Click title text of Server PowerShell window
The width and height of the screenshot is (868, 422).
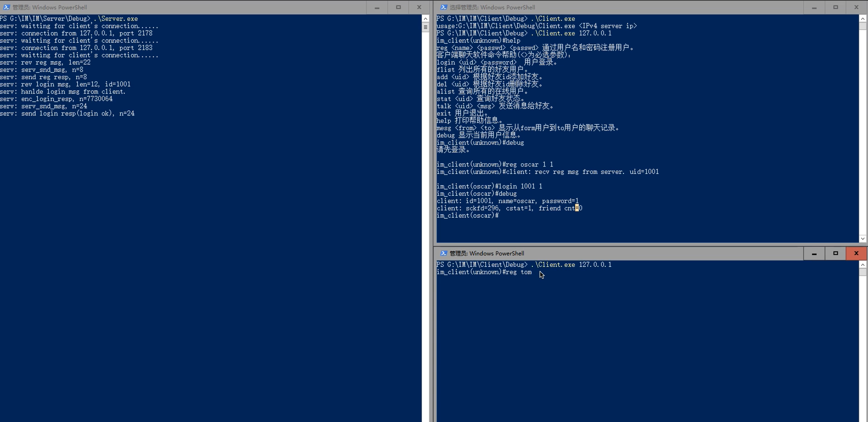coord(50,7)
